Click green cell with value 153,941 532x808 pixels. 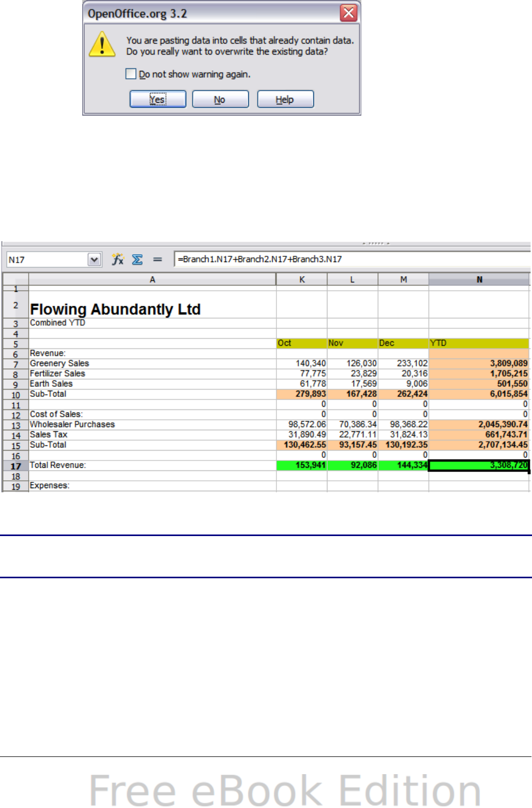[x=302, y=465]
